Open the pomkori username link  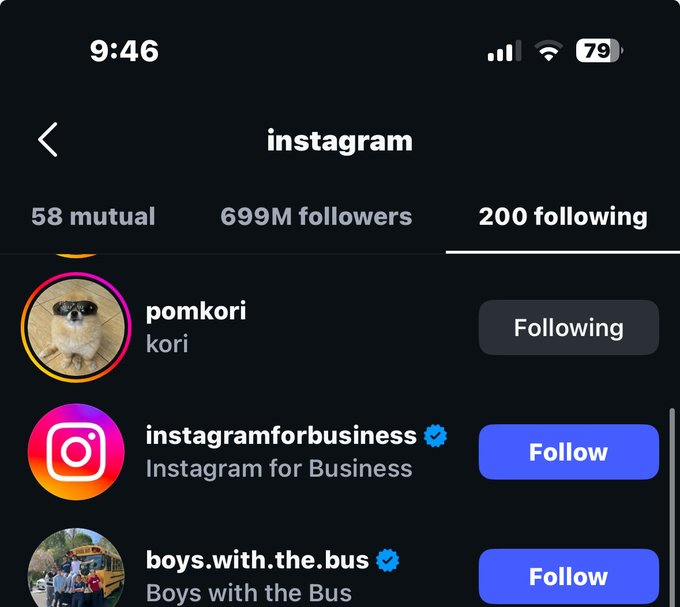coord(196,311)
